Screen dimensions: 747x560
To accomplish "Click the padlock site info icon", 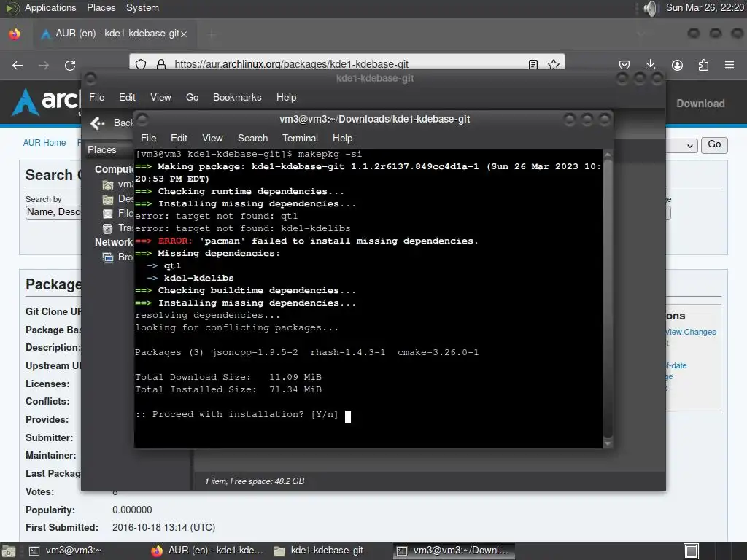I will (161, 64).
